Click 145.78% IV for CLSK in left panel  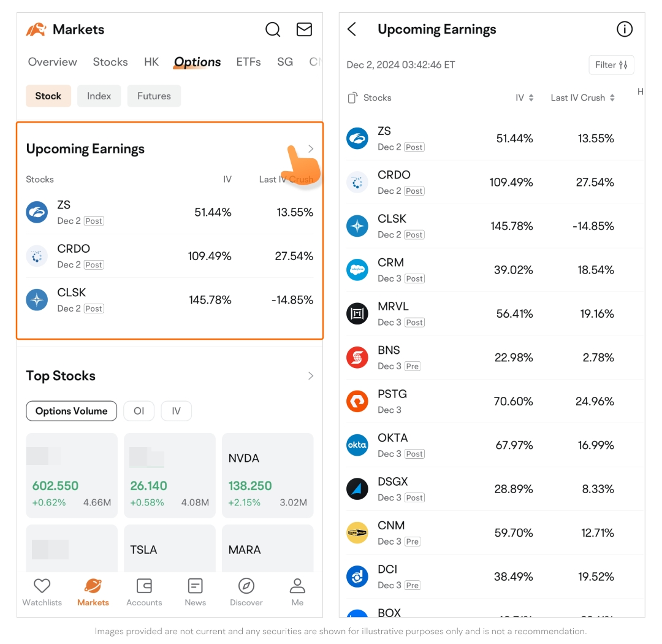coord(210,299)
